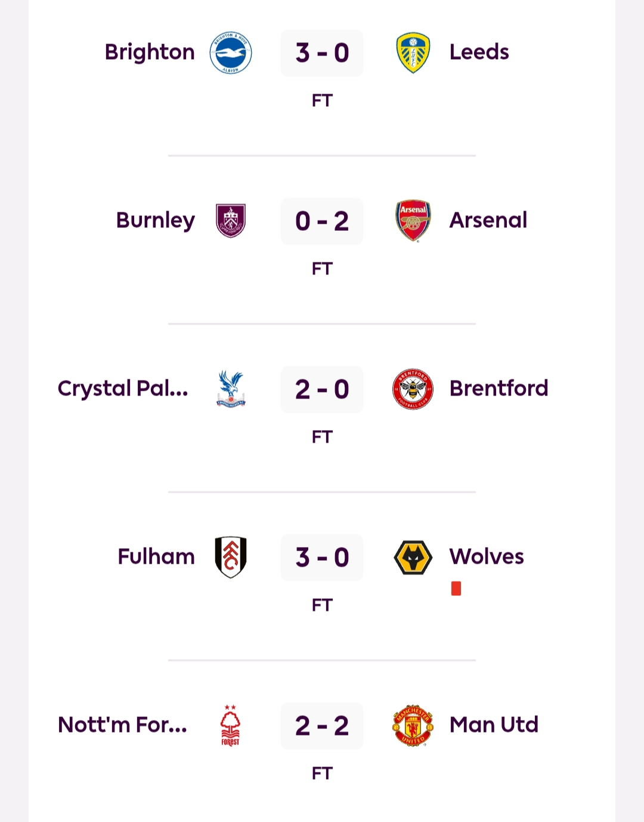Image resolution: width=644 pixels, height=822 pixels.
Task: Tap the Nottingham Forest tree crest
Action: pos(231,725)
